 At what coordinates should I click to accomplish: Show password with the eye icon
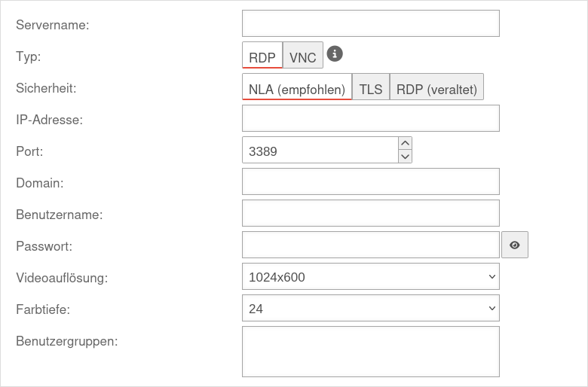515,245
